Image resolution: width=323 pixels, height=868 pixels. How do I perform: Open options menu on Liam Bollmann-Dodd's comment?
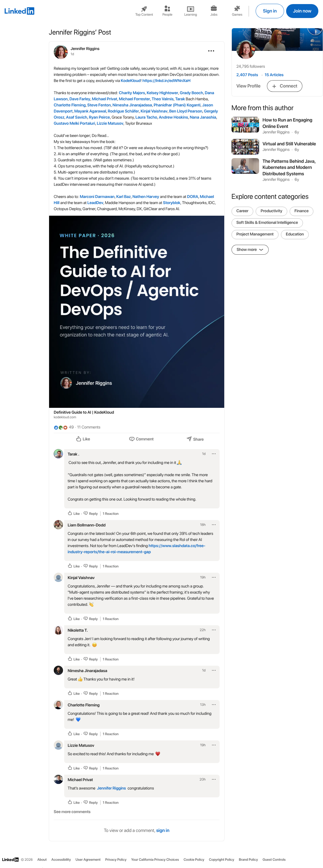click(213, 525)
